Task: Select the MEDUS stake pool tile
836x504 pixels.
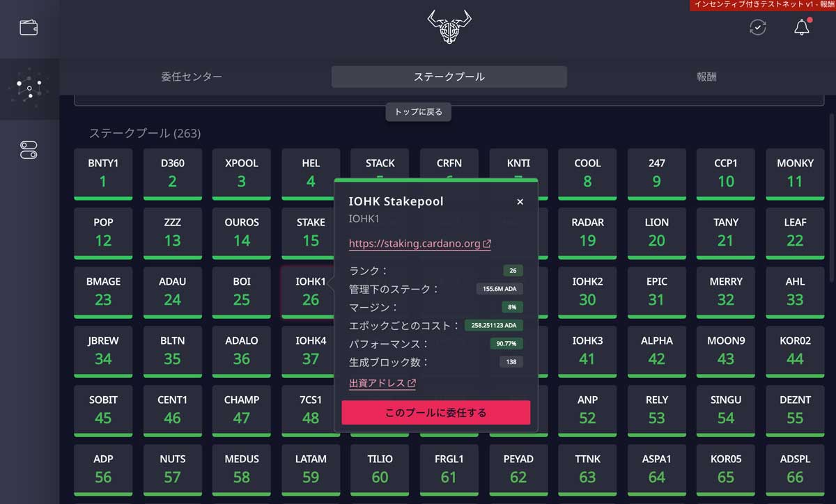Action: [242, 470]
